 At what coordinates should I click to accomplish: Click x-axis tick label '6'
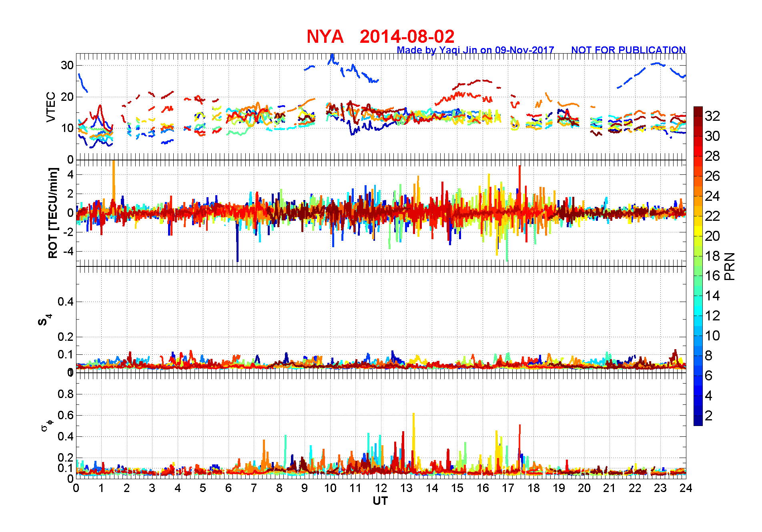[x=229, y=488]
